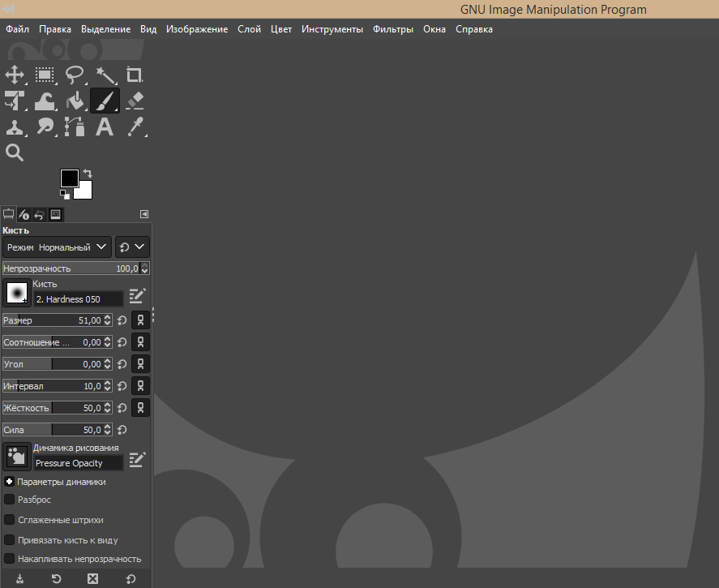This screenshot has width=719, height=588.
Task: Select the Unified Transform tool
Action: point(15,101)
